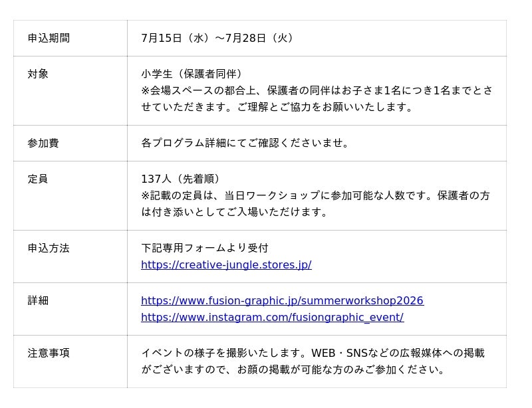Click the 137人(先着順) text

point(181,179)
